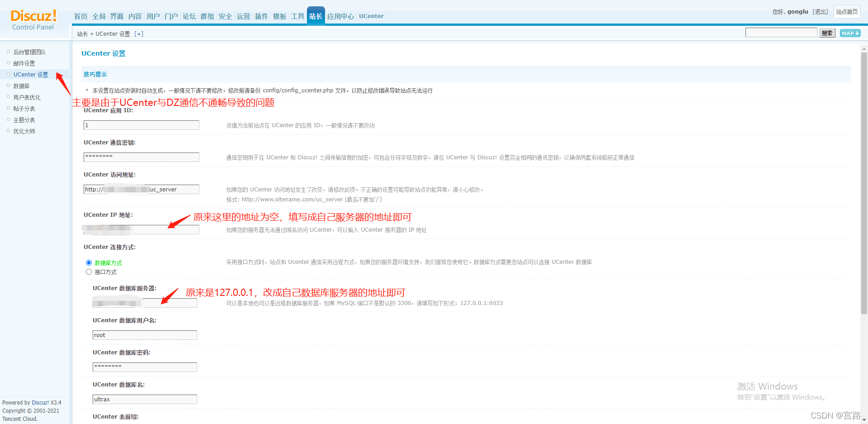This screenshot has width=868, height=424.
Task: Click the 搜索 search button
Action: click(x=827, y=33)
